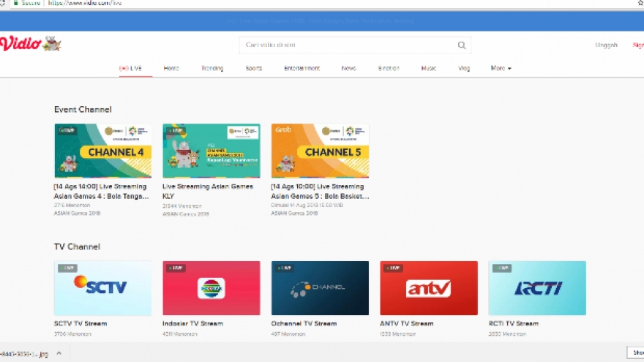Click RCTI TV Stream title

(514, 323)
